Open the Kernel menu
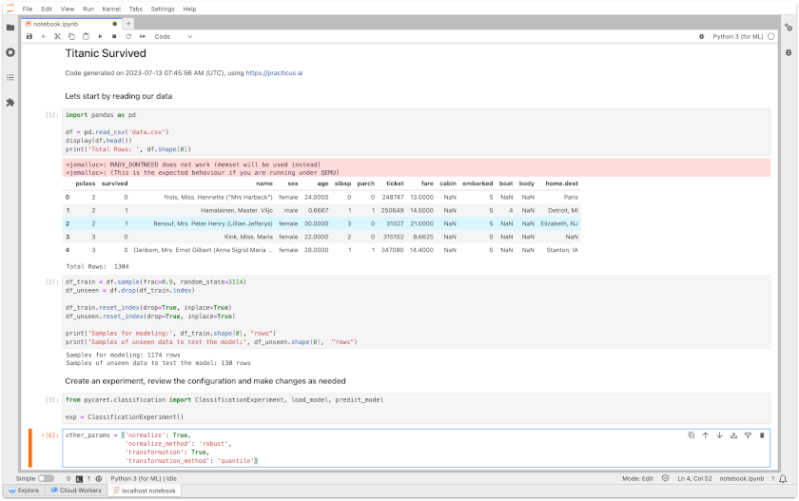 [111, 9]
